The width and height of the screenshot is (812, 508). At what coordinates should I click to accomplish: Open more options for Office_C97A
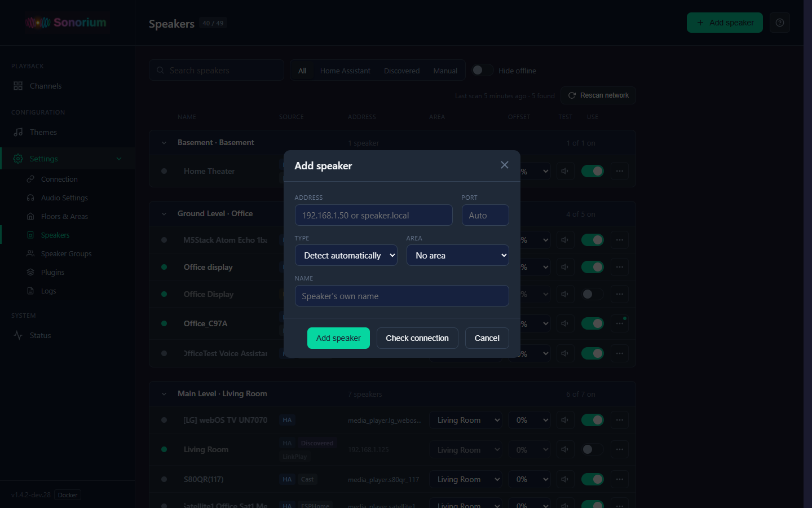[x=620, y=323]
